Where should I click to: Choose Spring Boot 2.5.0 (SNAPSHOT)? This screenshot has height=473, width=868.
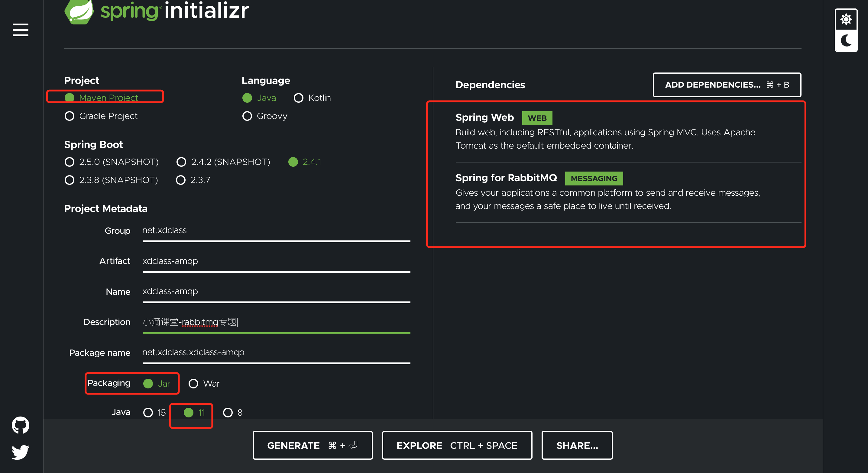(112, 162)
